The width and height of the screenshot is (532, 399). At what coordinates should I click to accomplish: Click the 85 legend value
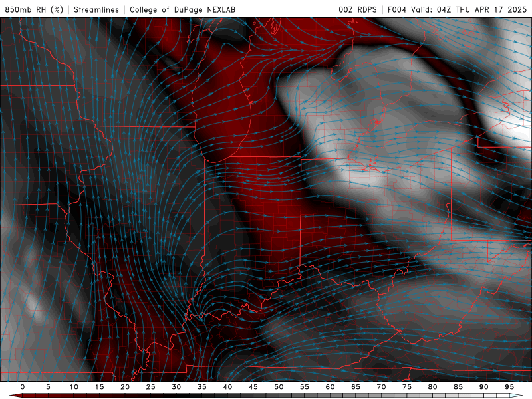458,387
